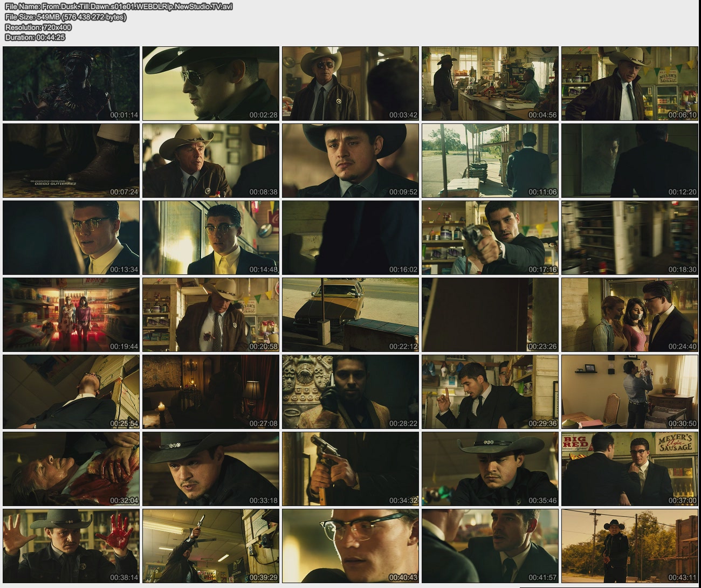Click the Duration 00:44:25 text
701x588 pixels.
tap(35, 37)
